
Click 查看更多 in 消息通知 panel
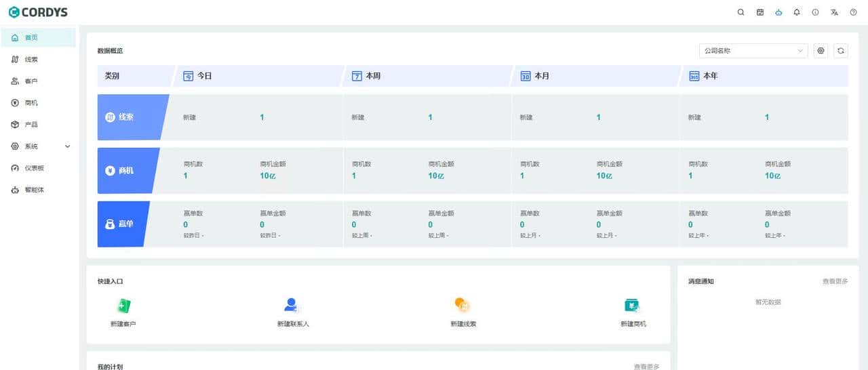(x=835, y=281)
